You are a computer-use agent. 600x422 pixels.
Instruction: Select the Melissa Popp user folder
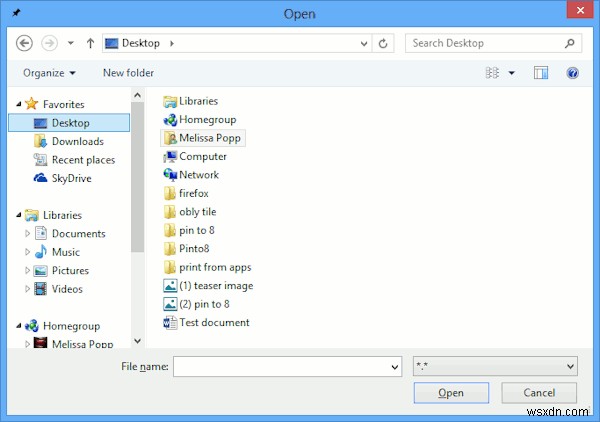(x=203, y=138)
